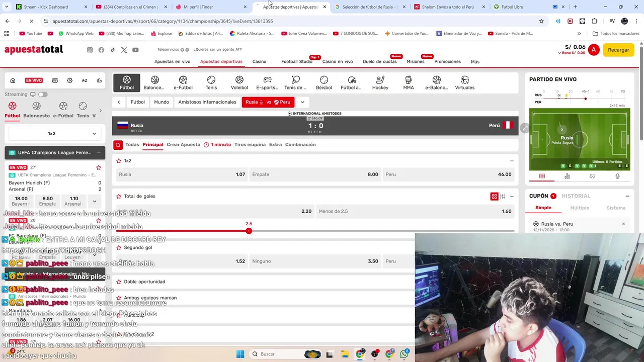Toggle grid view in Total de goles

point(494,197)
